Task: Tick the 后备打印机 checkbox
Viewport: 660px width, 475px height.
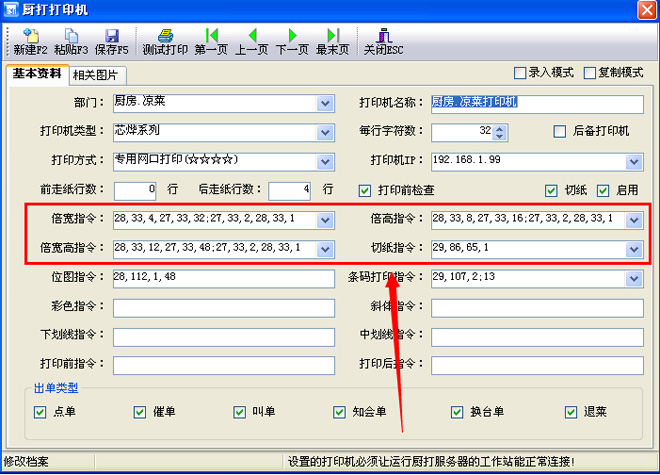Action: point(559,131)
